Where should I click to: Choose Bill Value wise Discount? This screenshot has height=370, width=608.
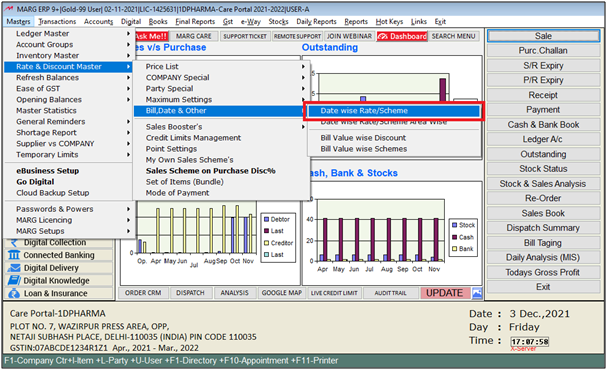click(363, 138)
